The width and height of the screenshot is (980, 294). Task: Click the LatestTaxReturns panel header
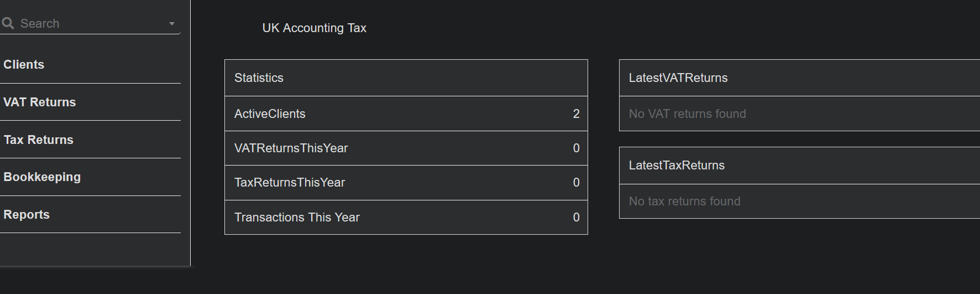677,166
